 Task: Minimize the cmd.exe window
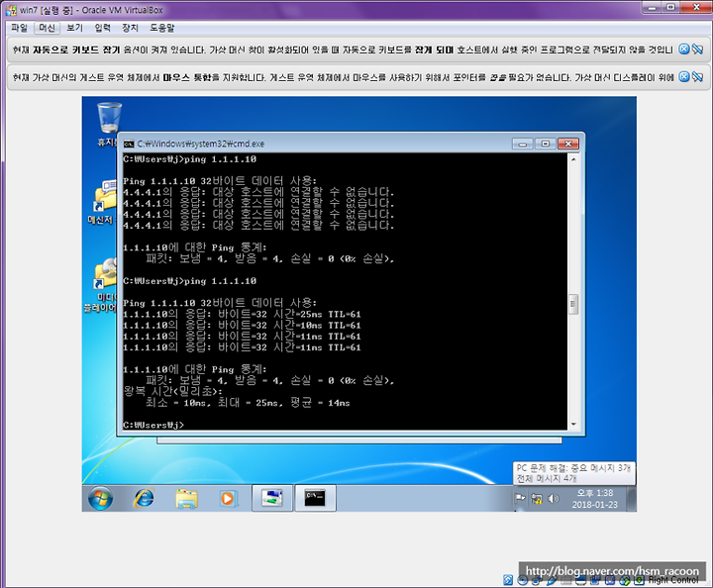523,145
